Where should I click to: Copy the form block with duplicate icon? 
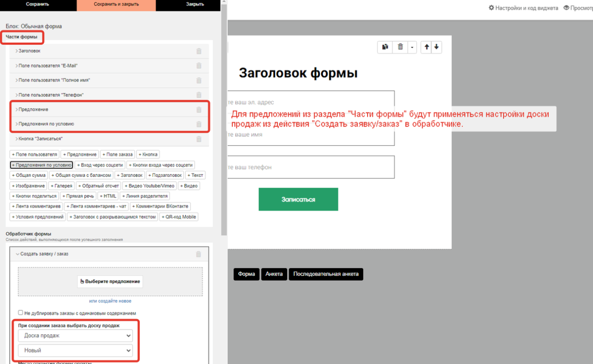pos(385,47)
